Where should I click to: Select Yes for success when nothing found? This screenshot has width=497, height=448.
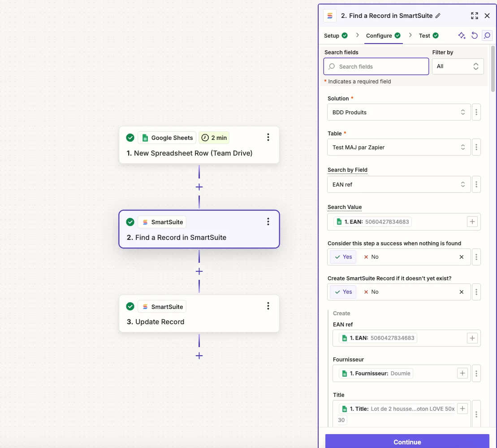(x=343, y=257)
